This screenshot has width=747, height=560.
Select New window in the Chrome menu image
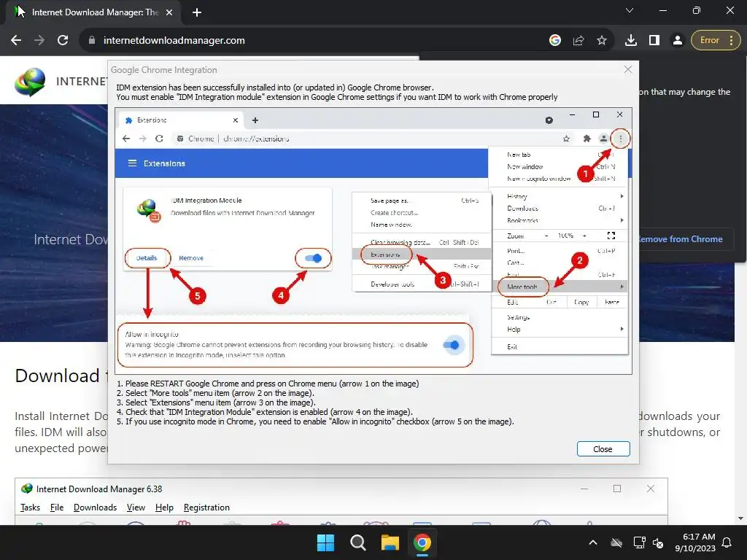point(525,167)
